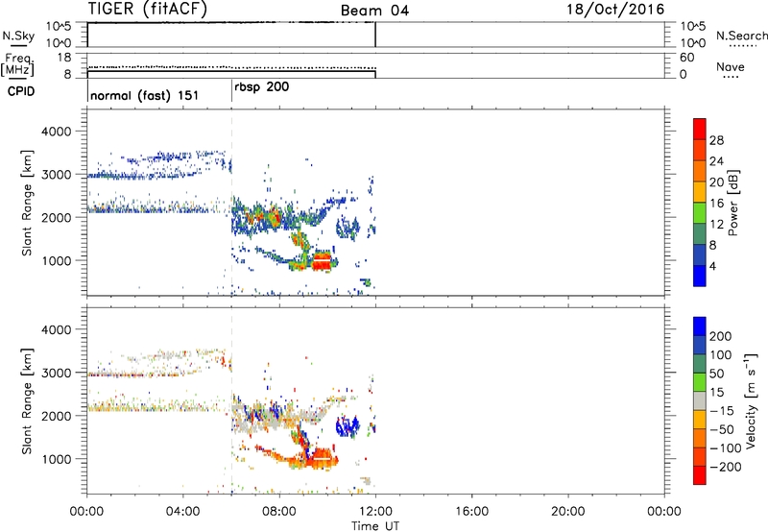Image resolution: width=768 pixels, height=532 pixels.
Task: Click the 50 label on Velocity color bar
Action: (x=716, y=374)
